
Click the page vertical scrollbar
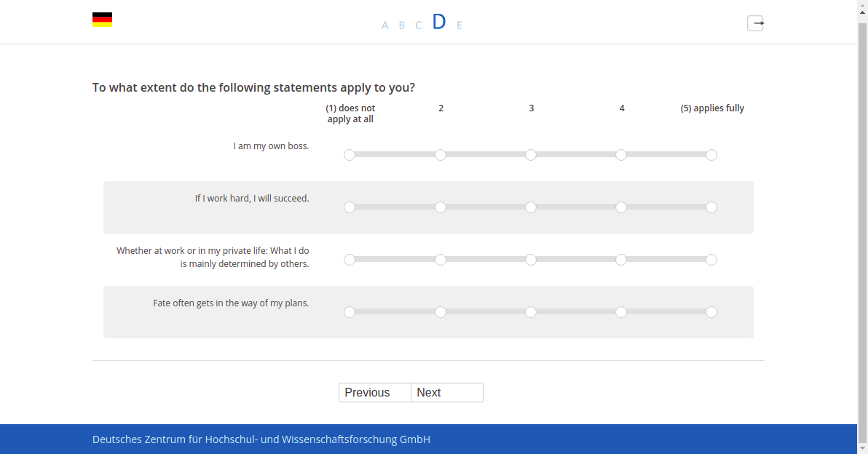pyautogui.click(x=862, y=232)
